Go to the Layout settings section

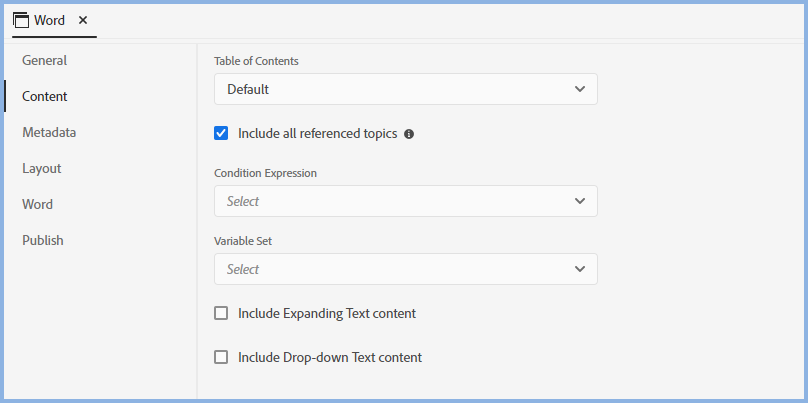(42, 168)
